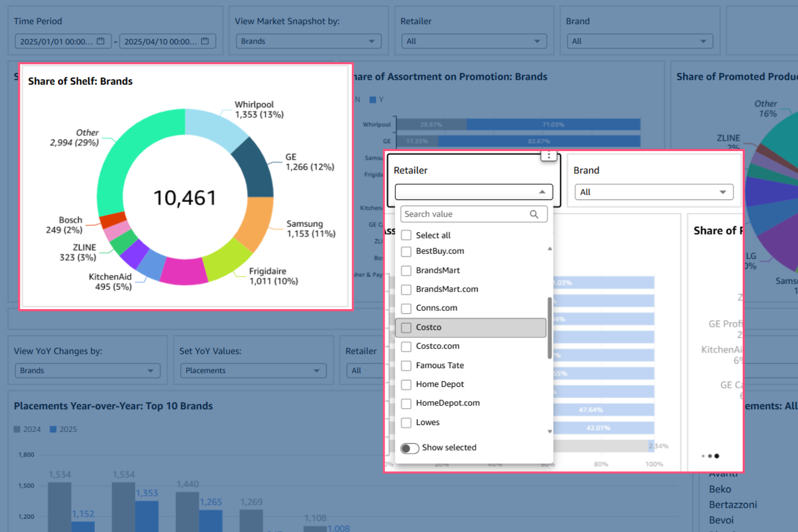
Task: Click the scroll-up arrow in retailer list
Action: [550, 249]
